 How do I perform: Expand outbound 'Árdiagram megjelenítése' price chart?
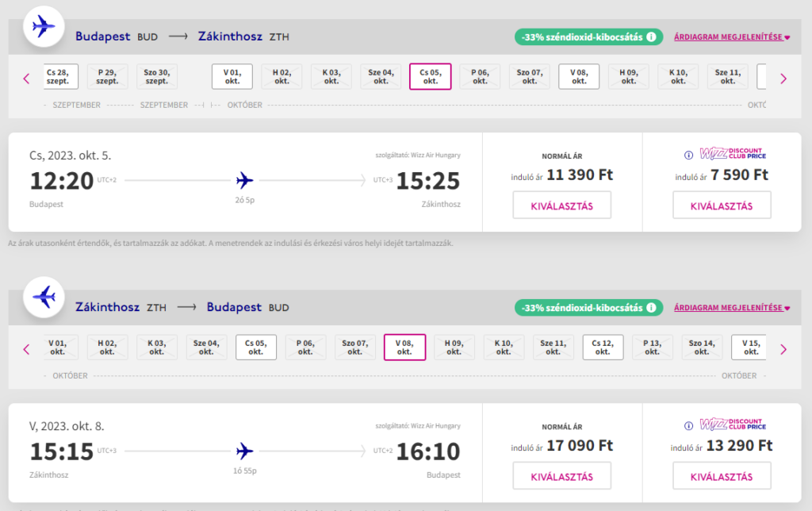click(732, 37)
